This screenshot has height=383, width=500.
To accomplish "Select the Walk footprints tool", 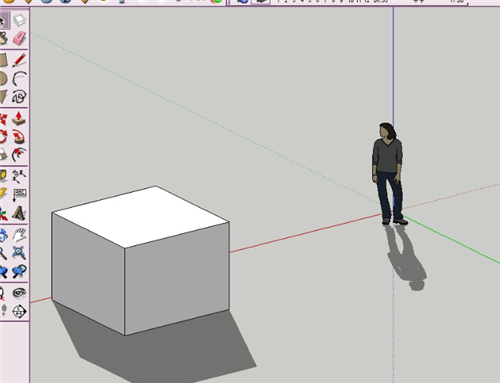I will [x=3, y=311].
